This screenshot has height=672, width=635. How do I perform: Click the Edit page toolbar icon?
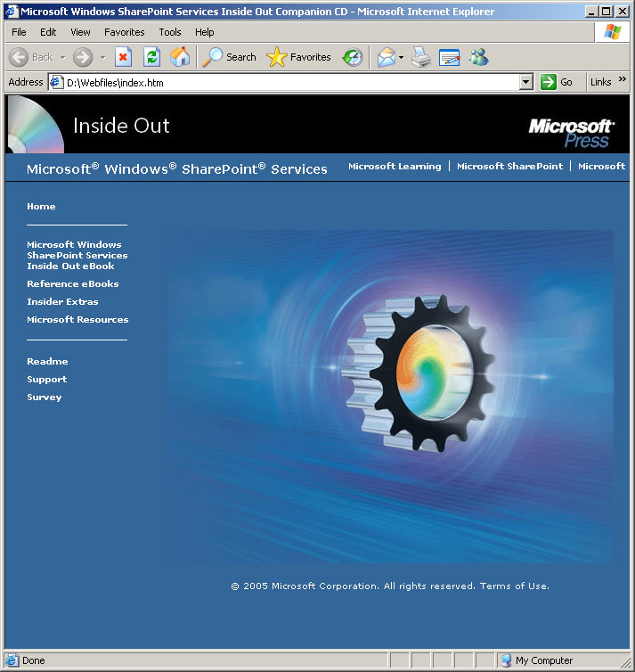[449, 57]
